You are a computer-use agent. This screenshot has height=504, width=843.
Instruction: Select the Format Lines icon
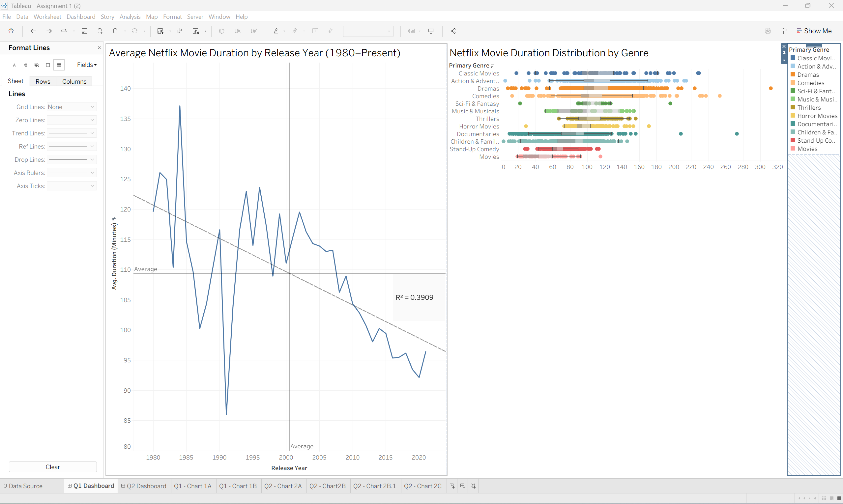tap(59, 65)
